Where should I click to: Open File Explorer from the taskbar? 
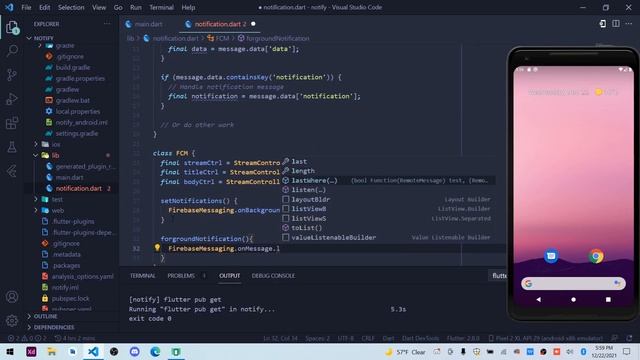(x=51, y=351)
